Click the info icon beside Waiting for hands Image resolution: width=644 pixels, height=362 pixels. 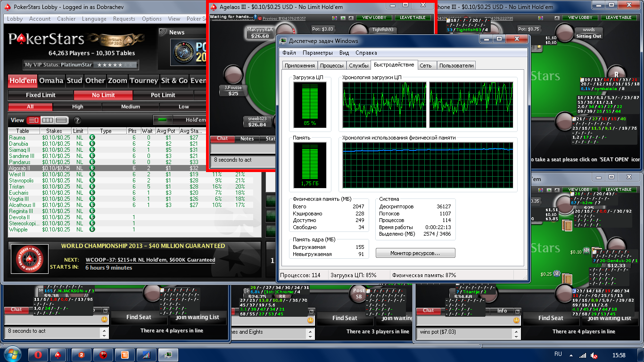[255, 17]
